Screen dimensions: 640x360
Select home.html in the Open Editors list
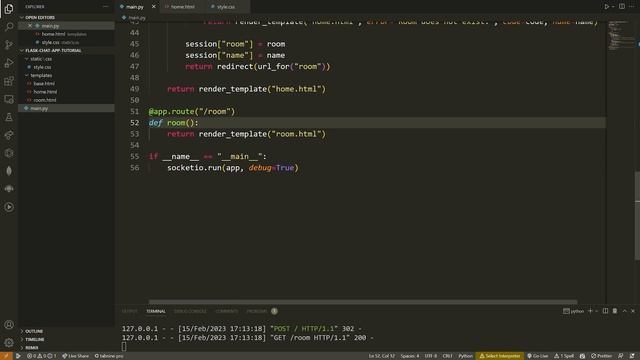point(53,34)
